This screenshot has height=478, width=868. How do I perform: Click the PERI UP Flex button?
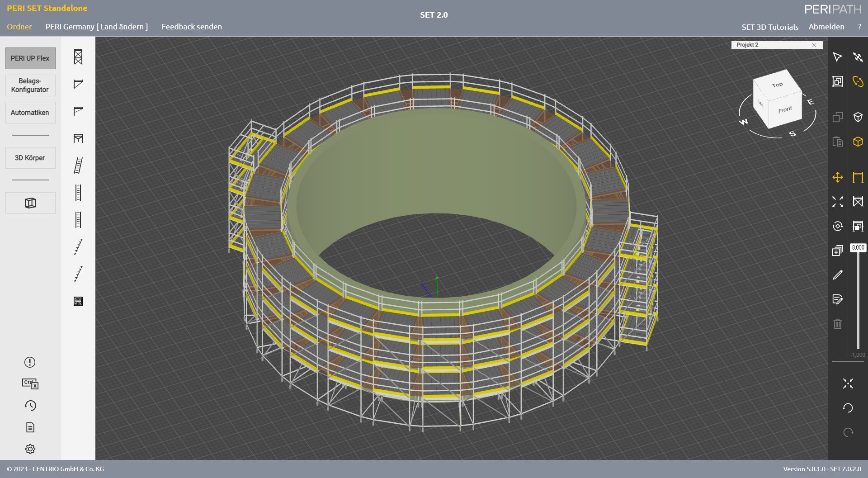30,58
